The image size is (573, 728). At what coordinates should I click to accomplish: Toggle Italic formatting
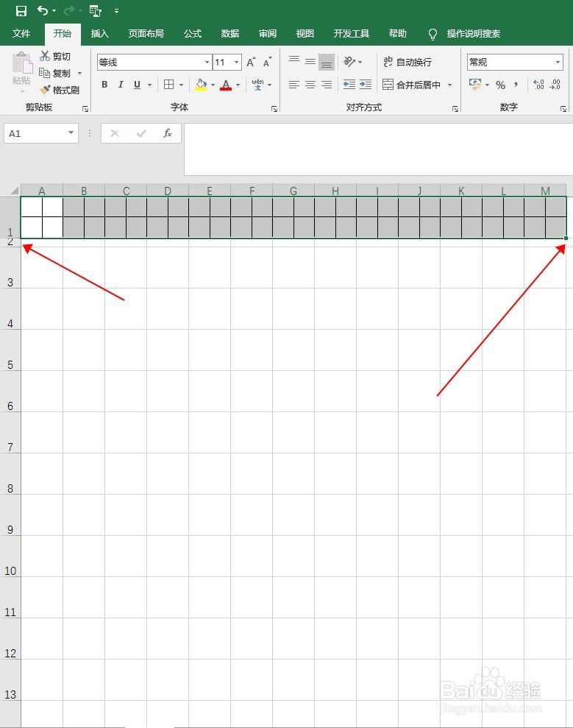(121, 85)
